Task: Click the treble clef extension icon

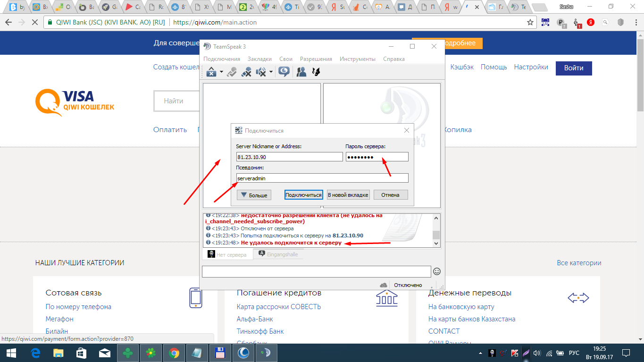Action: coord(577,22)
